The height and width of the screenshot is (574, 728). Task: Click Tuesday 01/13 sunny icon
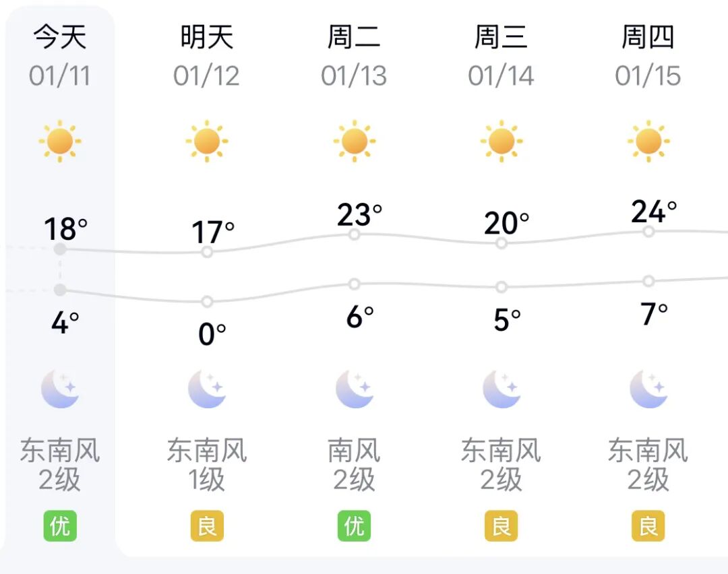pyautogui.click(x=354, y=141)
